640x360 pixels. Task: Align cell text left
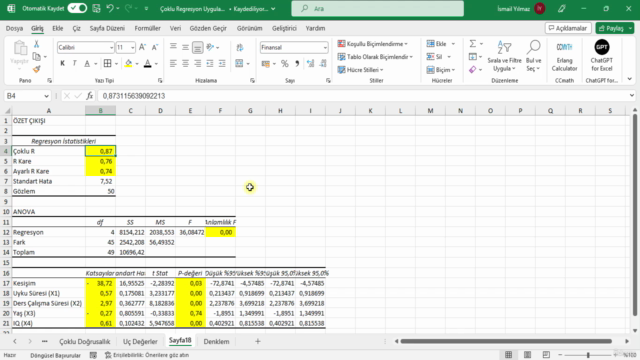(x=173, y=63)
